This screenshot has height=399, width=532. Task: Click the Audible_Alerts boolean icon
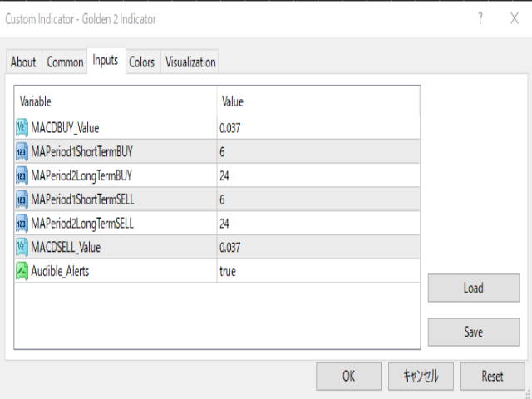tap(22, 271)
